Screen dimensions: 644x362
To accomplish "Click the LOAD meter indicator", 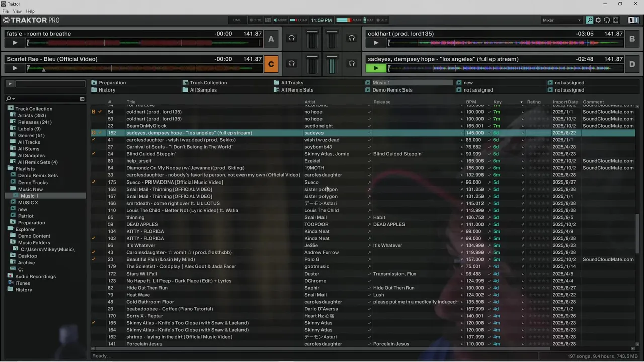I will (x=299, y=20).
